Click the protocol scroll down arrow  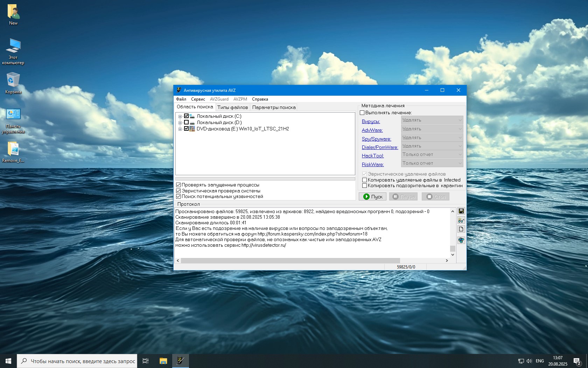coord(453,255)
